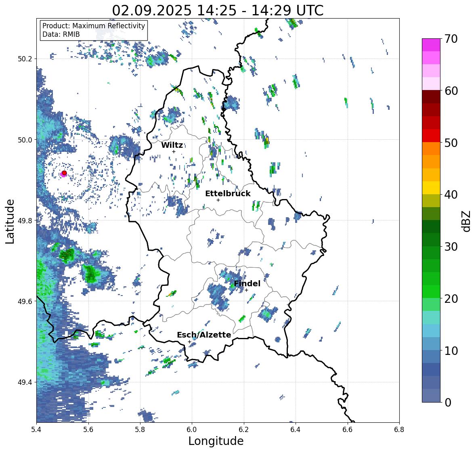The image size is (476, 451).
Task: Select the Esch/Alzette city label
Action: (x=204, y=335)
